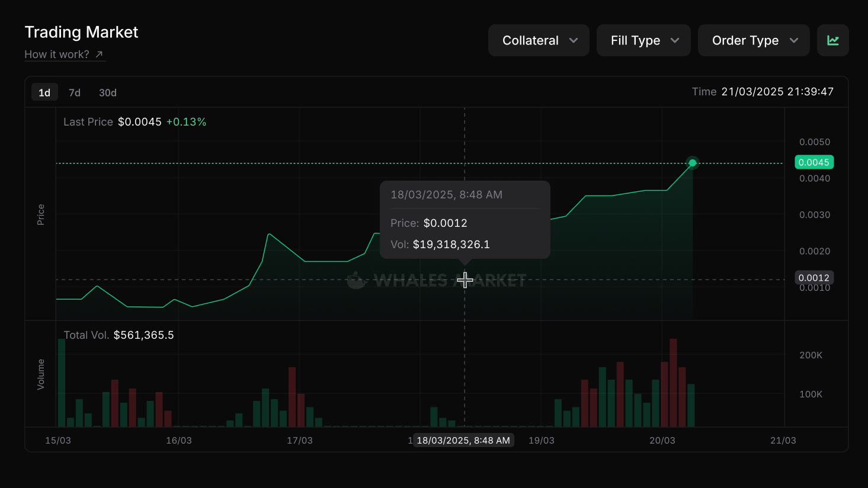Click the 20/03 date axis label

662,441
